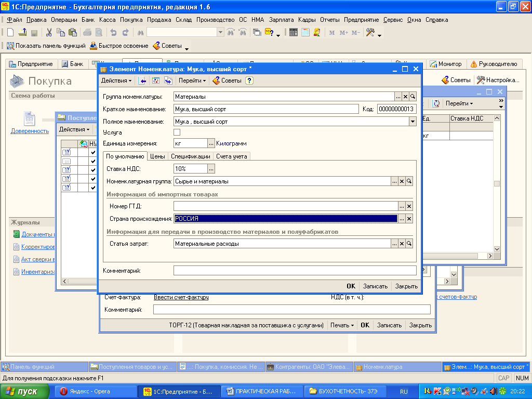Click in the Краткое наименование field
The width and height of the screenshot is (532, 399).
point(266,109)
